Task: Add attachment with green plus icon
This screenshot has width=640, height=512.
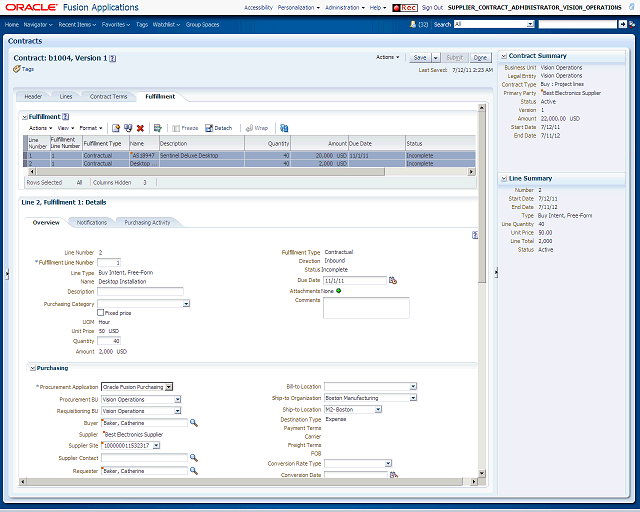Action: [x=338, y=291]
